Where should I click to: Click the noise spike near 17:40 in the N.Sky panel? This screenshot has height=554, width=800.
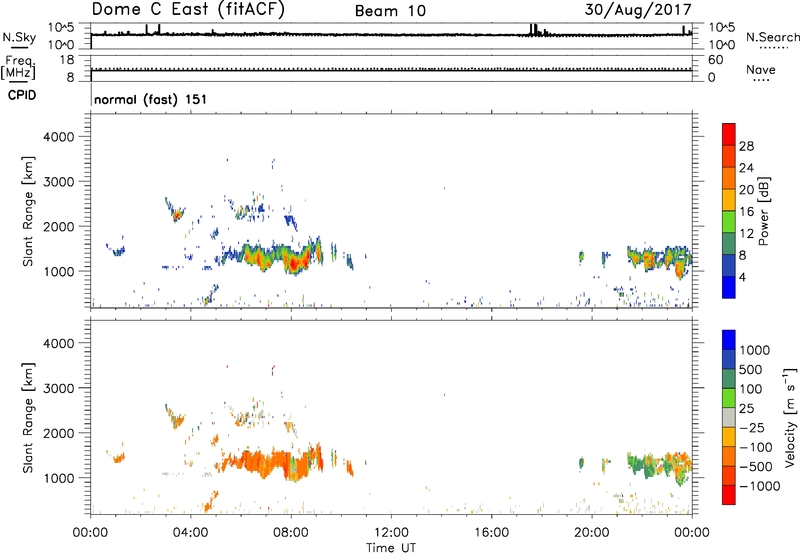tap(533, 29)
